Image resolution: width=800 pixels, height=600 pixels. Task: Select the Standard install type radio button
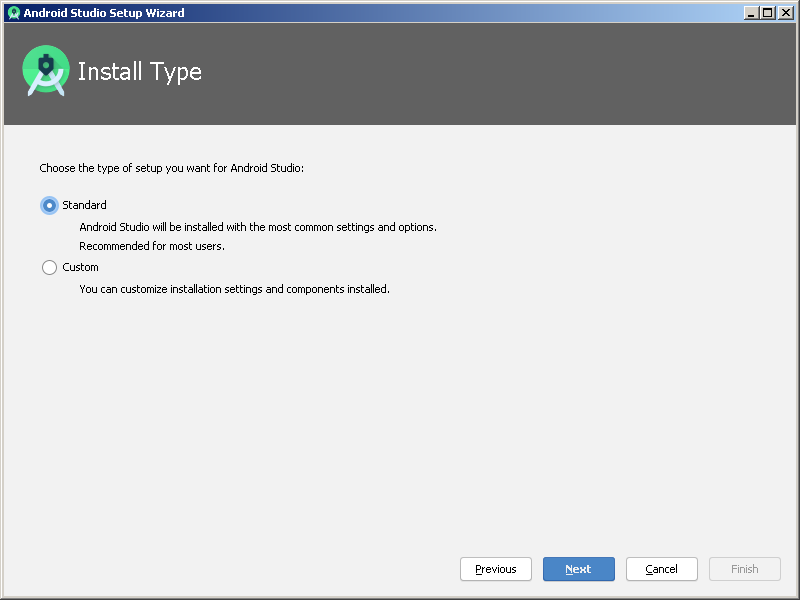click(49, 206)
